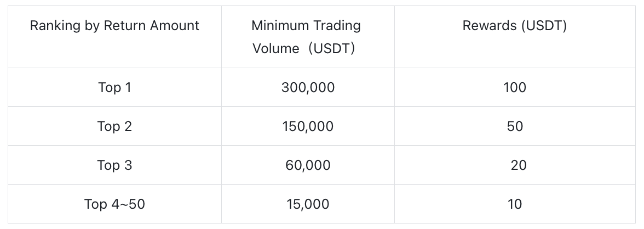644x229 pixels.
Task: Click the 60,000 trading volume value
Action: pos(308,165)
